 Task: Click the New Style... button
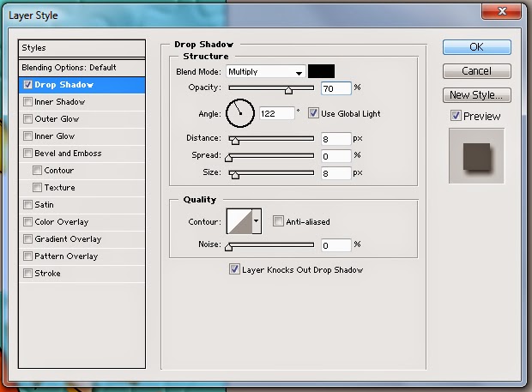477,95
